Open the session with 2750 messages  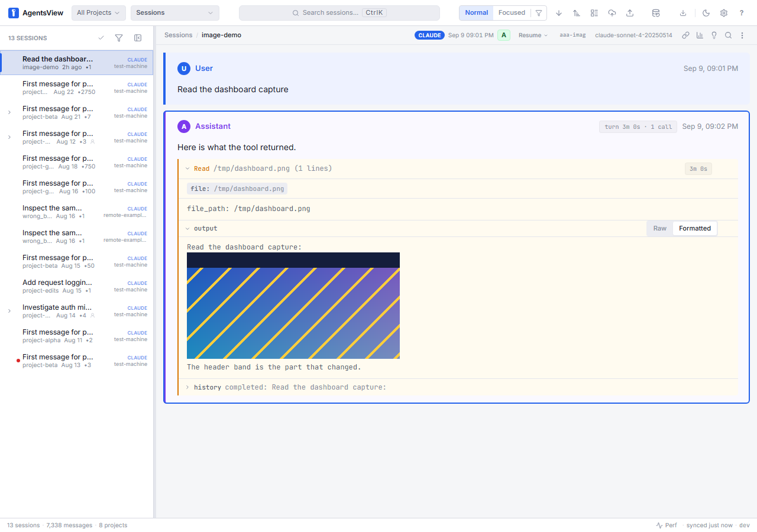[77, 87]
